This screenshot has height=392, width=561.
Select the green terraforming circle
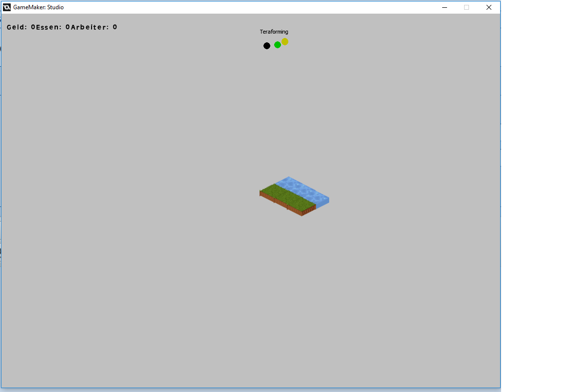pos(278,45)
